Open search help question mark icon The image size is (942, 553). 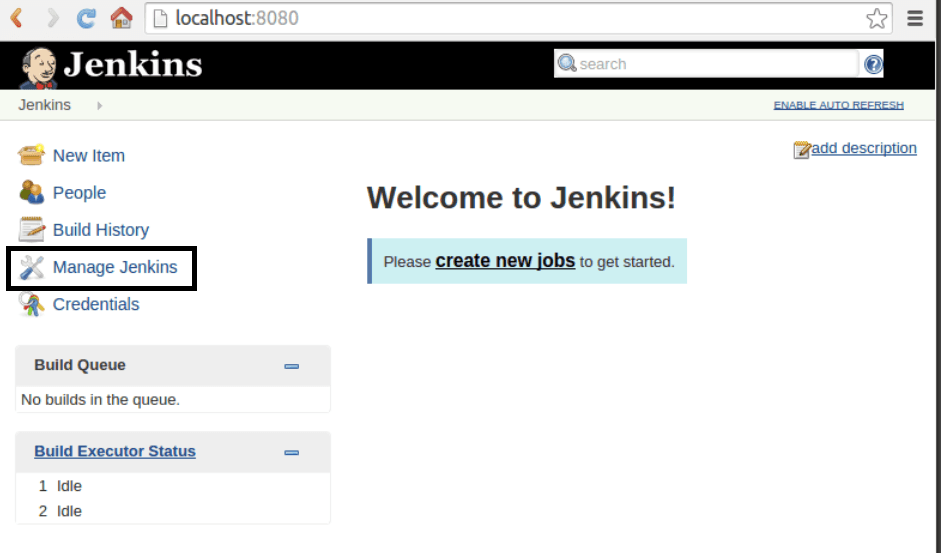tap(873, 64)
